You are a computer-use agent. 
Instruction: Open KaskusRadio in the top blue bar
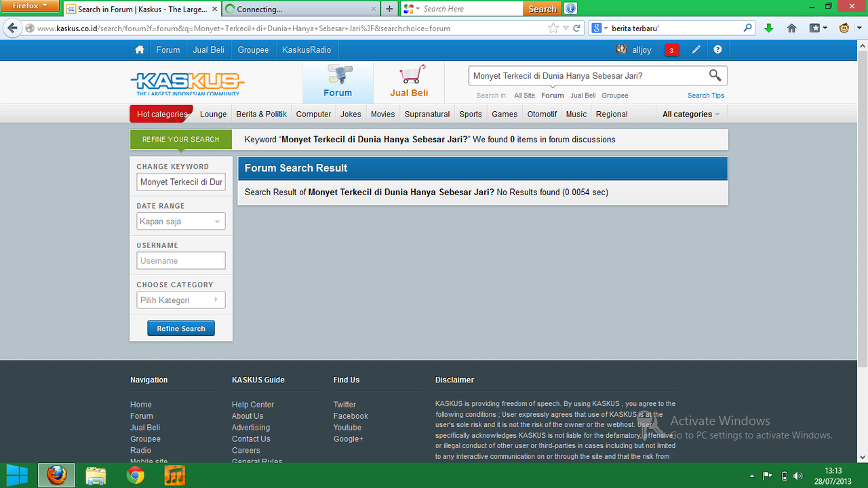coord(307,49)
